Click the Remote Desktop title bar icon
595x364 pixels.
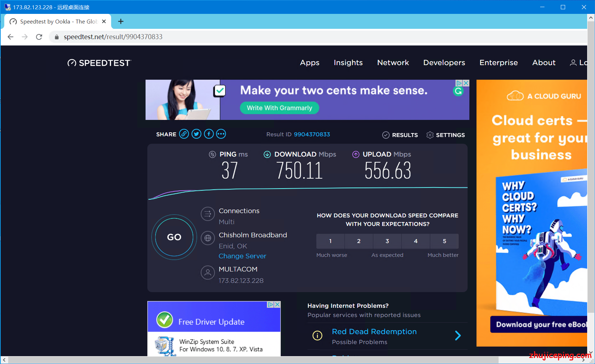pyautogui.click(x=7, y=7)
